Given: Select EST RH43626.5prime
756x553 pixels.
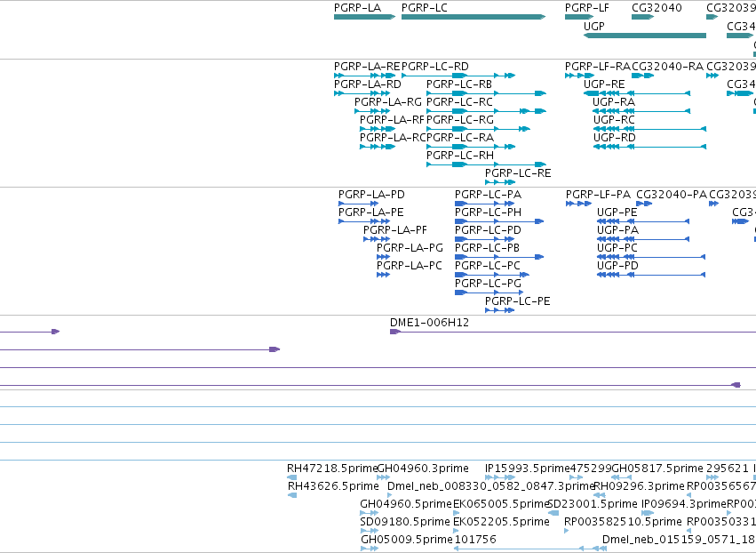Looking at the screenshot, I should [x=292, y=495].
